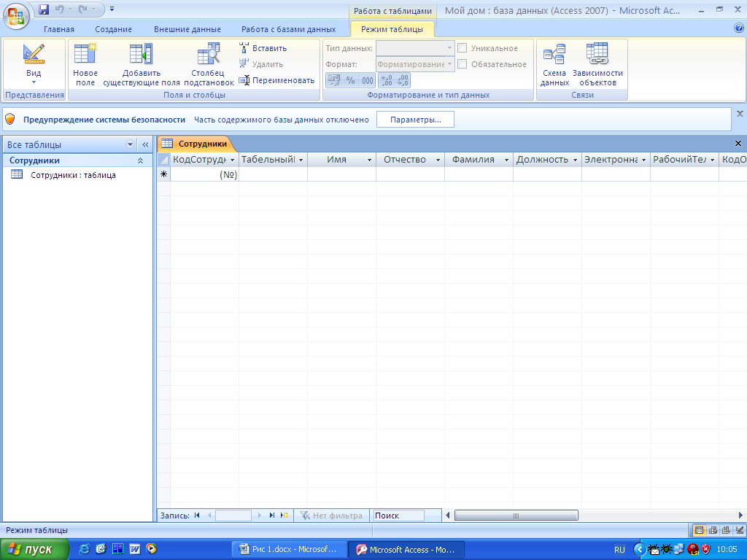Click the Save icon in quick access toolbar

coord(44,9)
